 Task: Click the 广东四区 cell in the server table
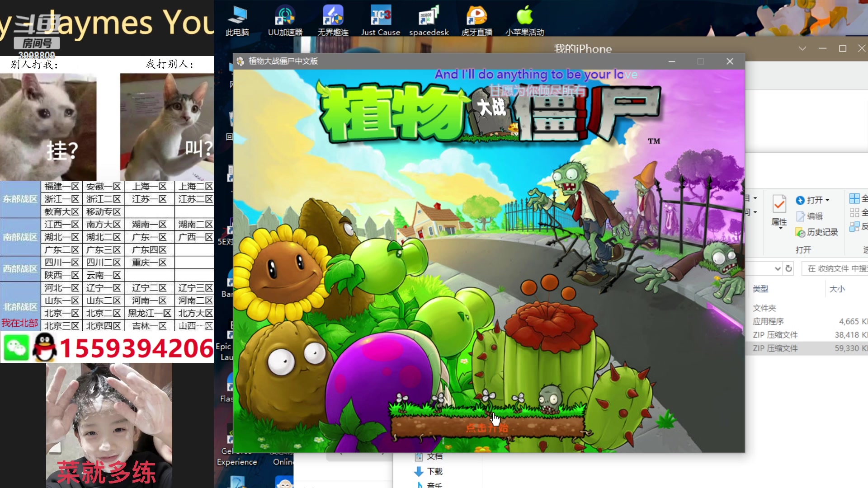coord(149,249)
